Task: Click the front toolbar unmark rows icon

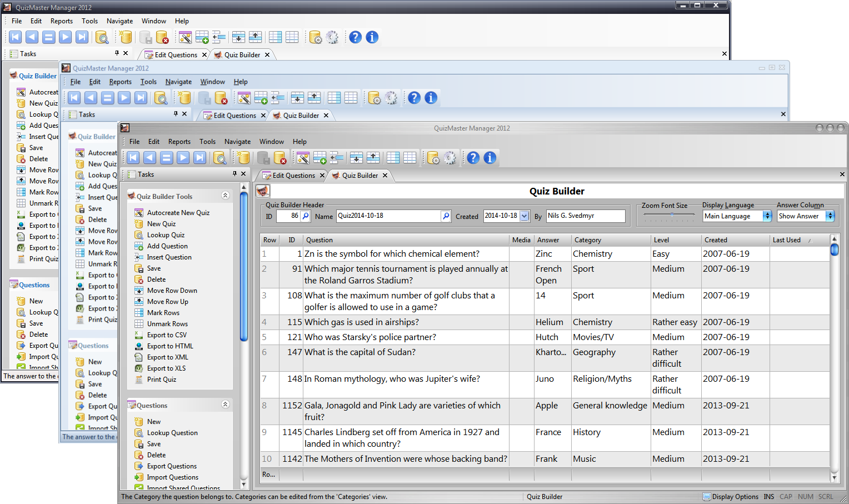Action: coord(410,158)
